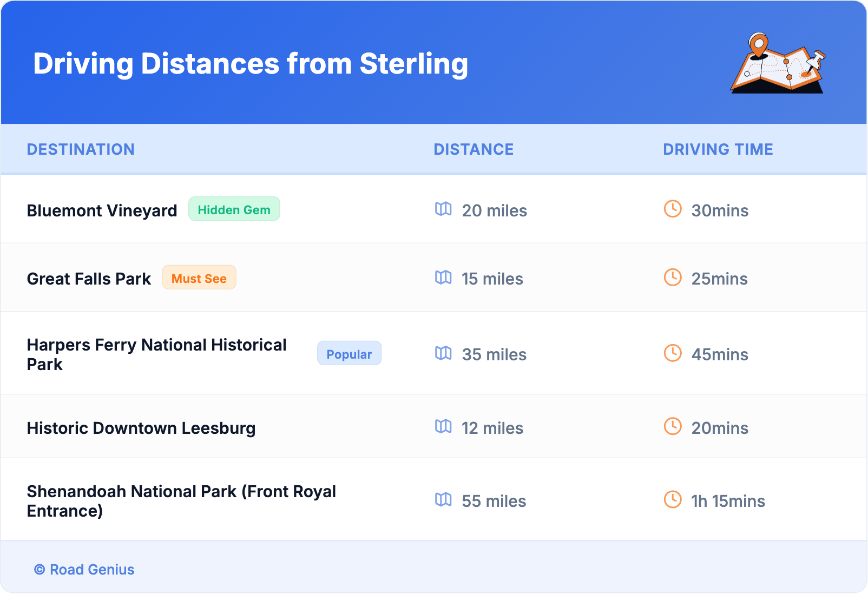Viewport: 868px width, 594px height.
Task: Click the map icon beside 55 miles
Action: [443, 500]
